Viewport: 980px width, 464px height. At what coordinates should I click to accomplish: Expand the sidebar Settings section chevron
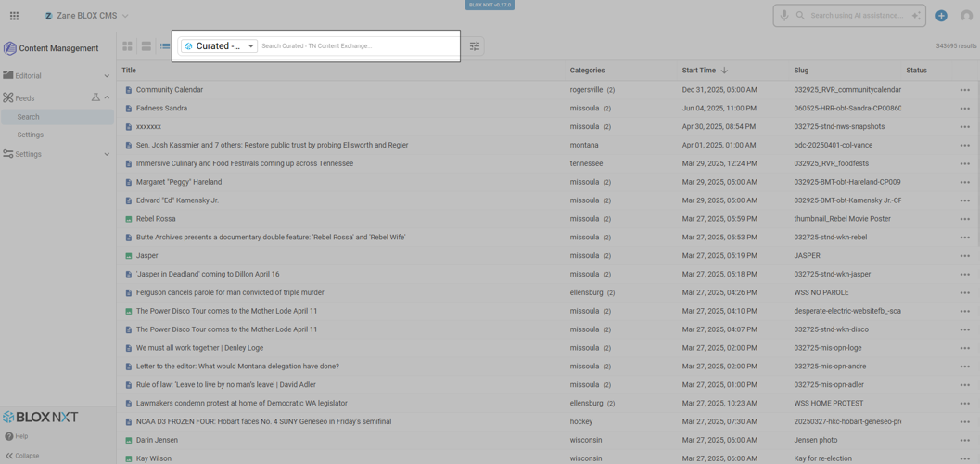tap(107, 154)
